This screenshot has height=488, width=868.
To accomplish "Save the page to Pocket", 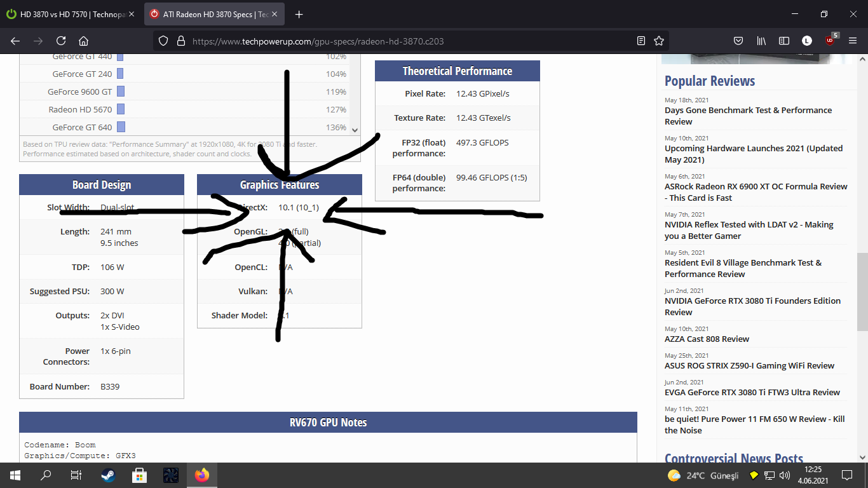I will coord(738,41).
